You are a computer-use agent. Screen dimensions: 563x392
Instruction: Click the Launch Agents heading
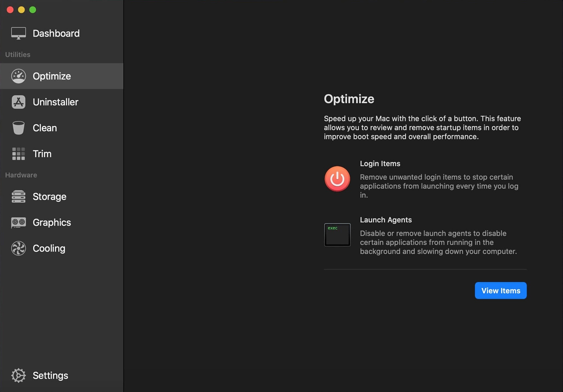coord(386,220)
